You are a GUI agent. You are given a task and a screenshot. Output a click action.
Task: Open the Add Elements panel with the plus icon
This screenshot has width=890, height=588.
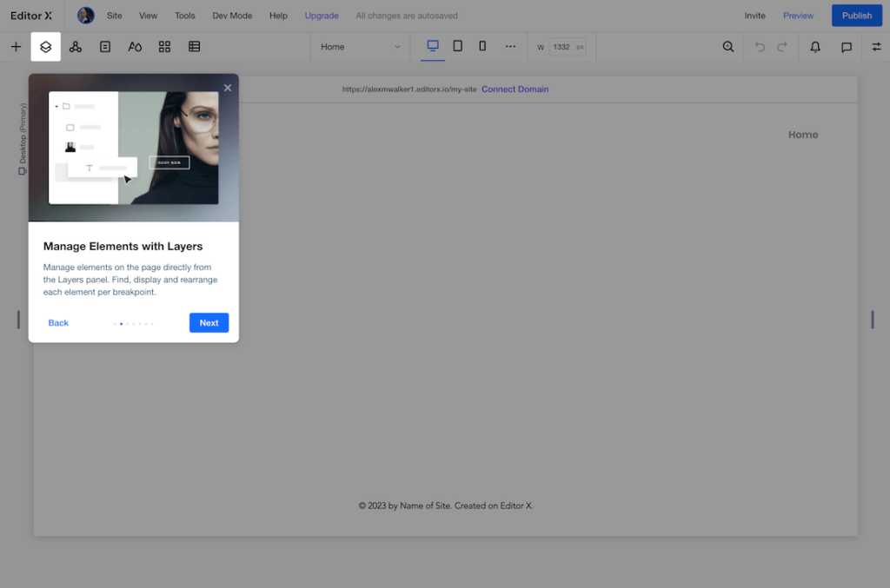point(16,47)
